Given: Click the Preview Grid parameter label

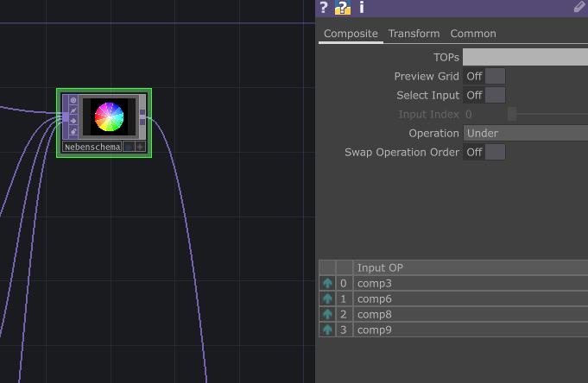Looking at the screenshot, I should point(427,77).
